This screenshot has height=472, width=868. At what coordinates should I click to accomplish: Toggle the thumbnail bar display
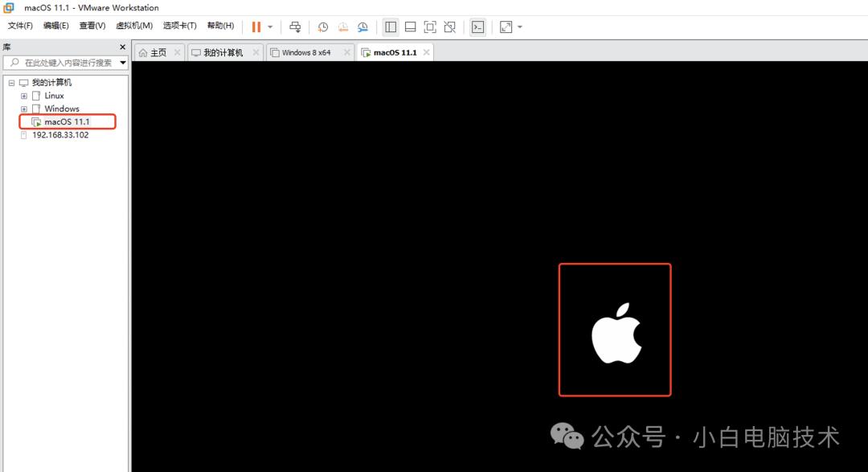(x=410, y=27)
